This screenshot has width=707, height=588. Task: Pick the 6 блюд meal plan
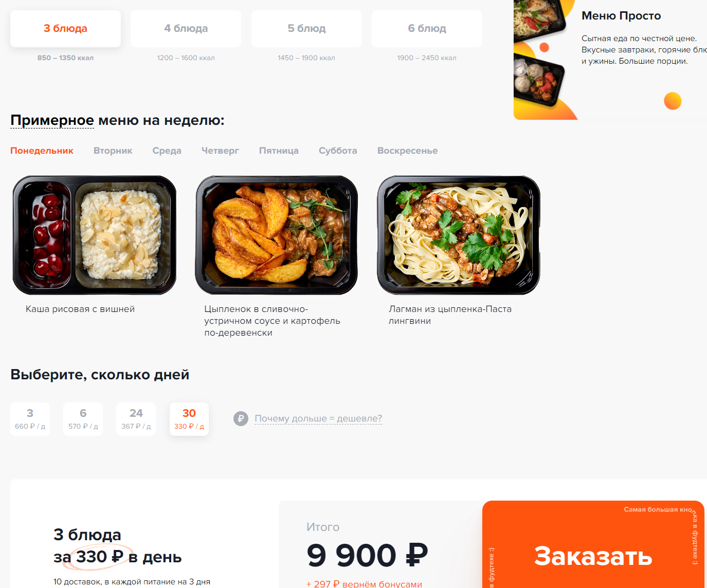[x=427, y=29]
